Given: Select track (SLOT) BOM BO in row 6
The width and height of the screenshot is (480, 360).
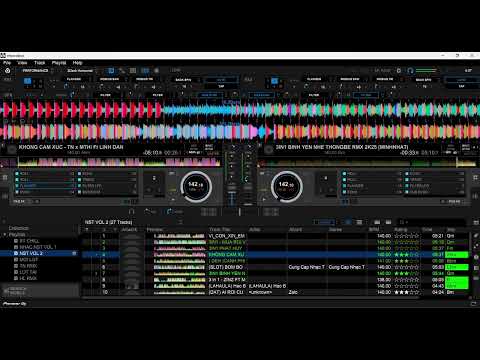Looking at the screenshot, I should [x=226, y=267].
